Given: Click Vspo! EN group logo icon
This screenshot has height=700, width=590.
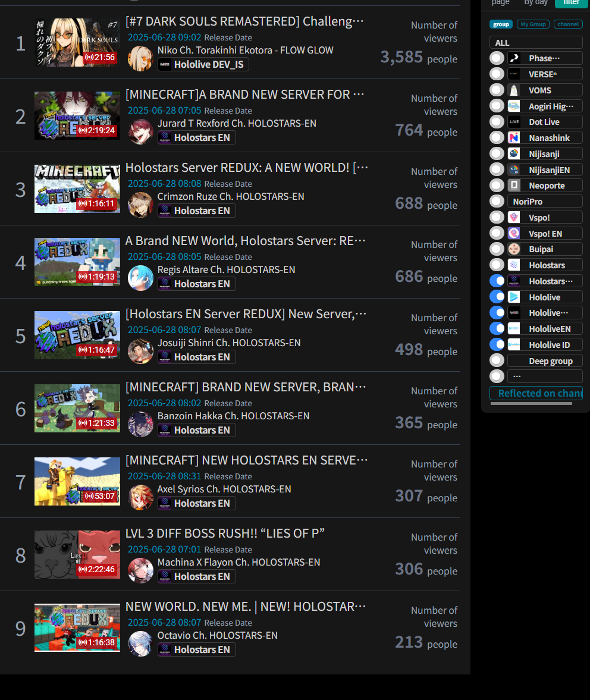Looking at the screenshot, I should pyautogui.click(x=514, y=233).
